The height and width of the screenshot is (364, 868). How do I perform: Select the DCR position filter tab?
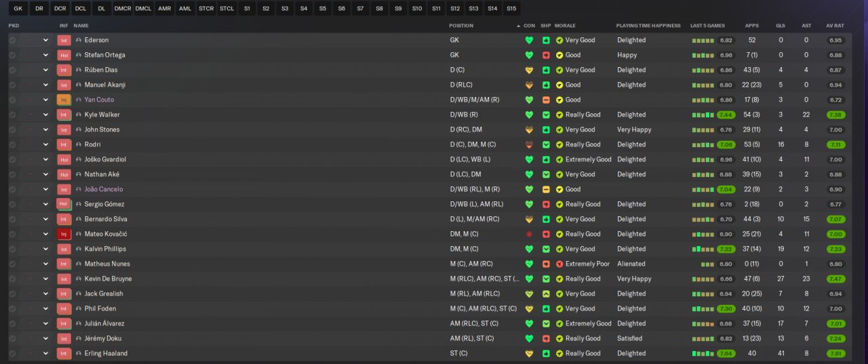(60, 8)
